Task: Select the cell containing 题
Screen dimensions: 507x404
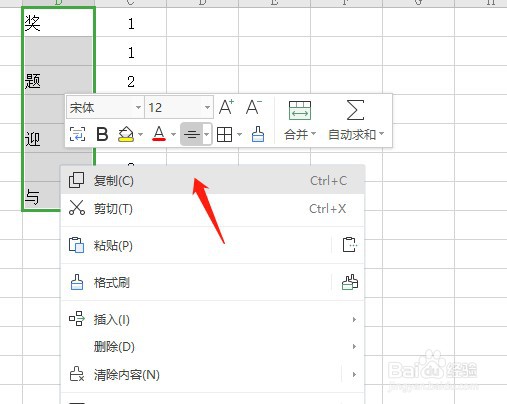Action: pyautogui.click(x=58, y=80)
